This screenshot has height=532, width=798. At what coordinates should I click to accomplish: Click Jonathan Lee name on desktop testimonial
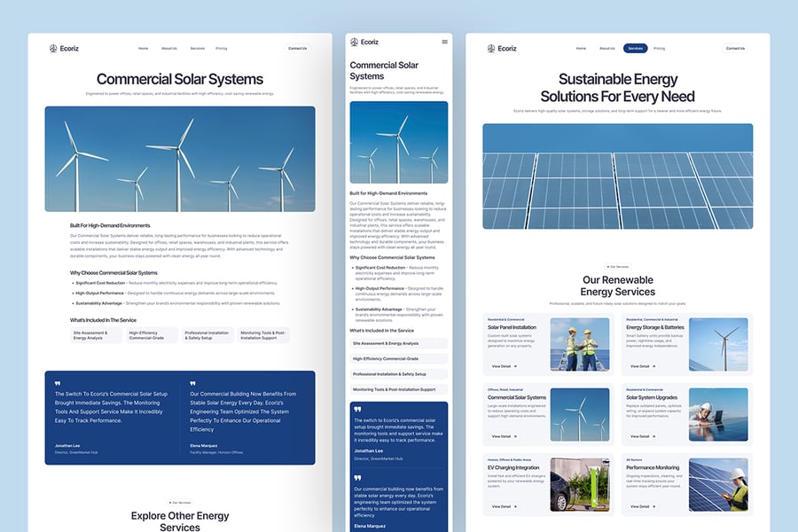click(x=67, y=445)
